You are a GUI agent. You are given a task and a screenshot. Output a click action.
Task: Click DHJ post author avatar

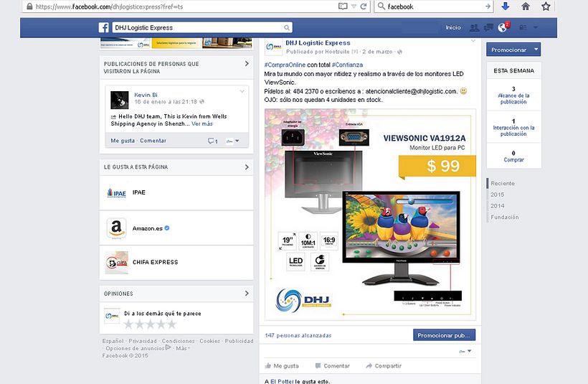[274, 47]
